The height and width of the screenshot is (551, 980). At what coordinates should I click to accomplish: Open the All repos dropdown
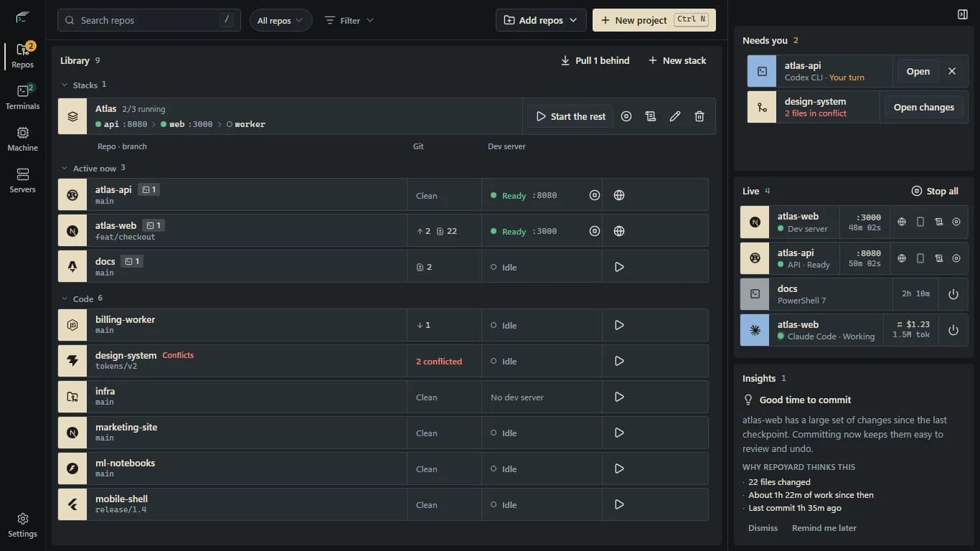click(x=281, y=20)
